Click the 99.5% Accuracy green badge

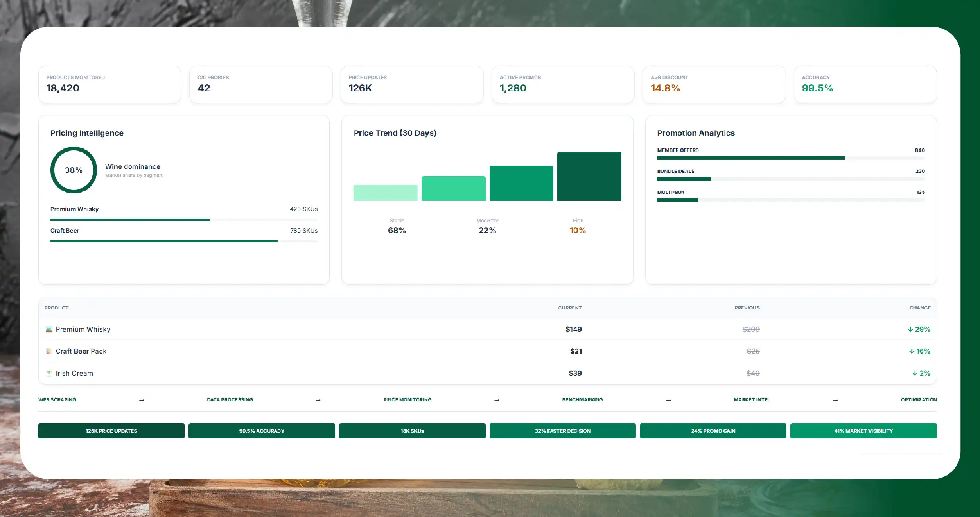262,431
